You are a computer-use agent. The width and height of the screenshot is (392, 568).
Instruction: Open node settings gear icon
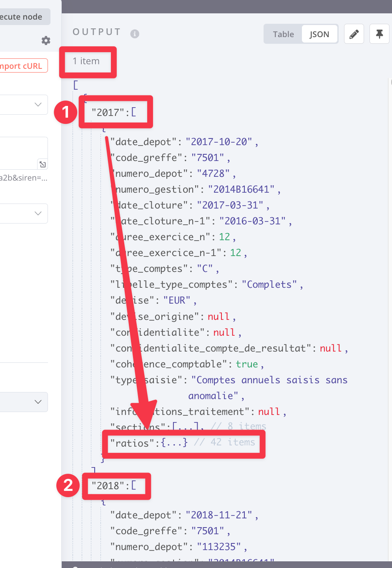[46, 40]
